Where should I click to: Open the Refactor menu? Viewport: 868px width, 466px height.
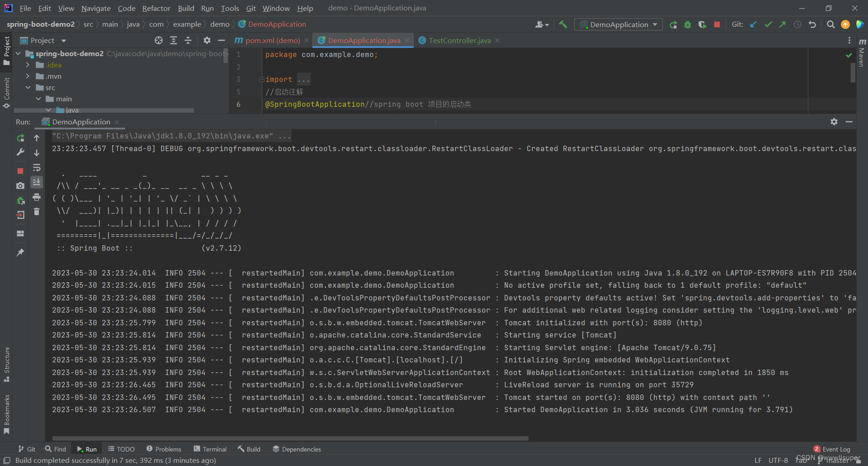click(156, 8)
